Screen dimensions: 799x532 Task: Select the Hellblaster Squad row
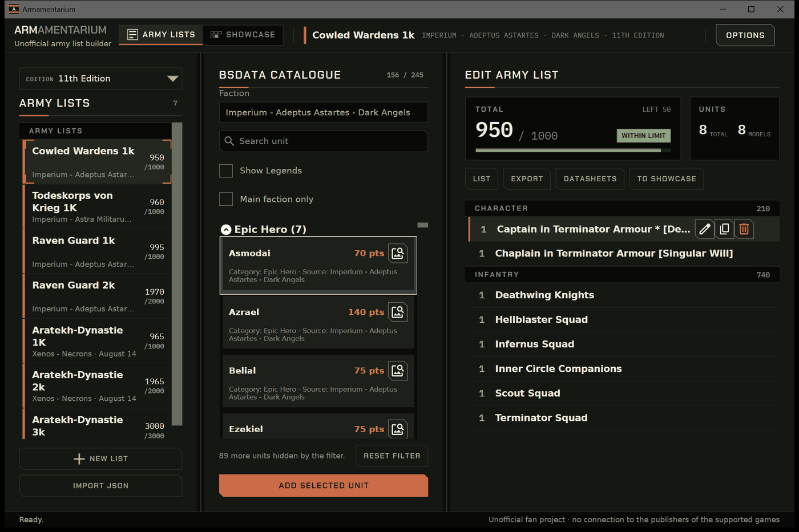[624, 320]
